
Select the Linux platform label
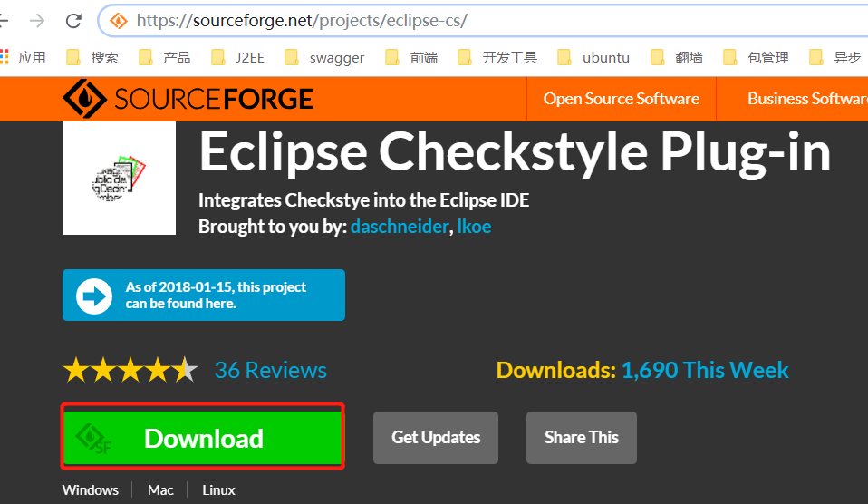click(218, 490)
